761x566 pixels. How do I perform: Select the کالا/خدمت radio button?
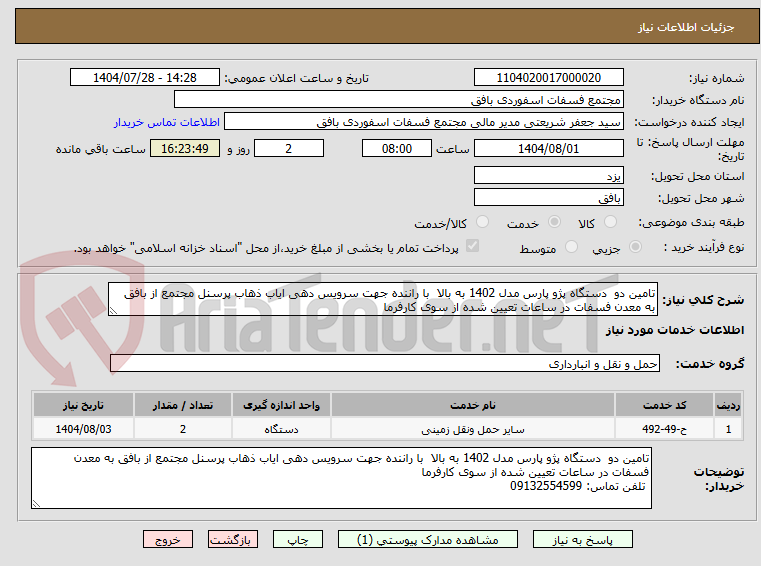coord(482,222)
